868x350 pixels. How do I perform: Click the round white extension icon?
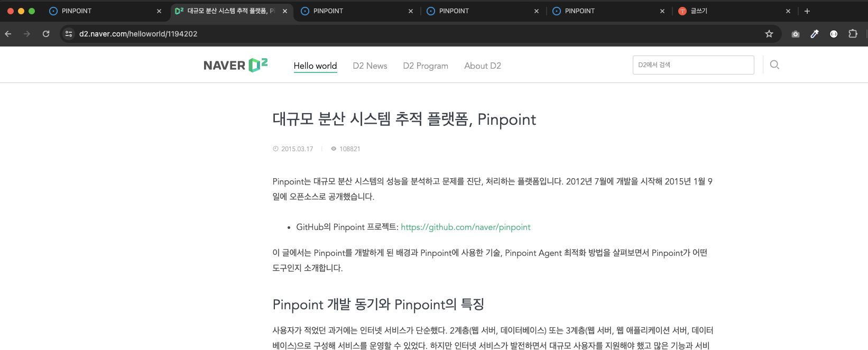(834, 34)
